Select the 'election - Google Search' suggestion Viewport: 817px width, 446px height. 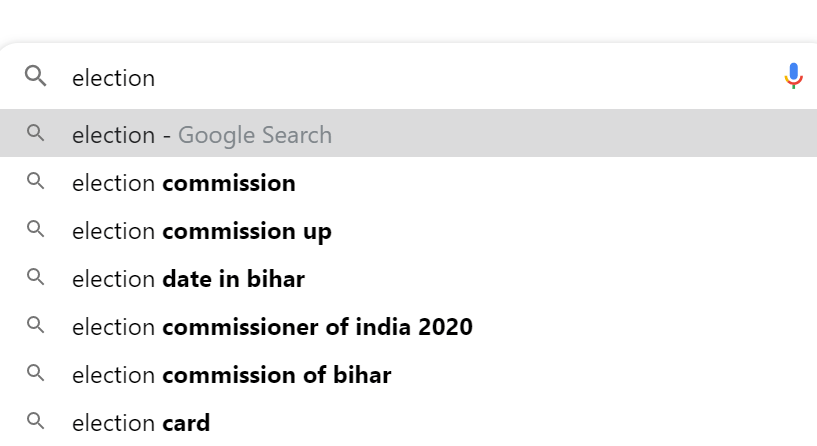[x=408, y=133]
